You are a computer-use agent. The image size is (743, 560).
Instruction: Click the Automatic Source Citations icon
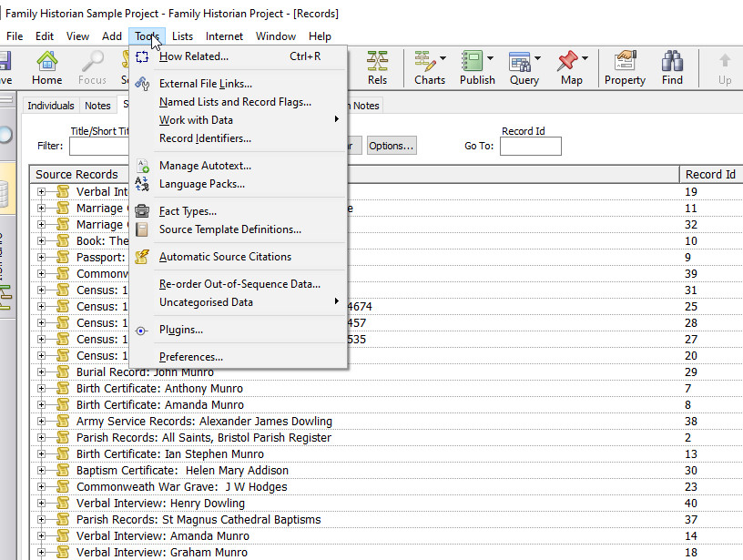[142, 257]
